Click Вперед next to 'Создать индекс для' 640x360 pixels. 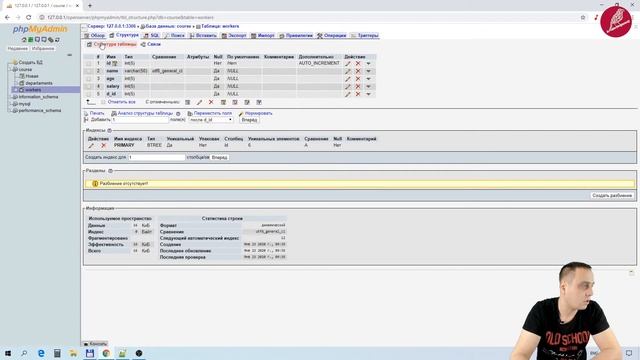220,157
